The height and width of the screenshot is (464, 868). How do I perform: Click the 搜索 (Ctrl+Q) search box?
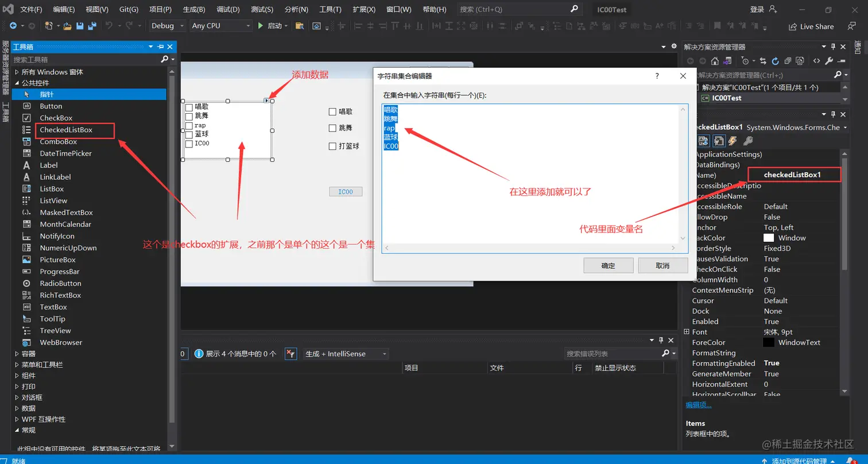click(x=520, y=10)
